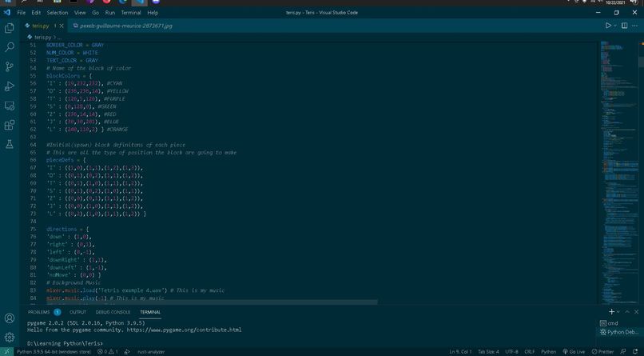Go to line via Ln 9, Col 1
The image size is (644, 356).
click(x=460, y=352)
